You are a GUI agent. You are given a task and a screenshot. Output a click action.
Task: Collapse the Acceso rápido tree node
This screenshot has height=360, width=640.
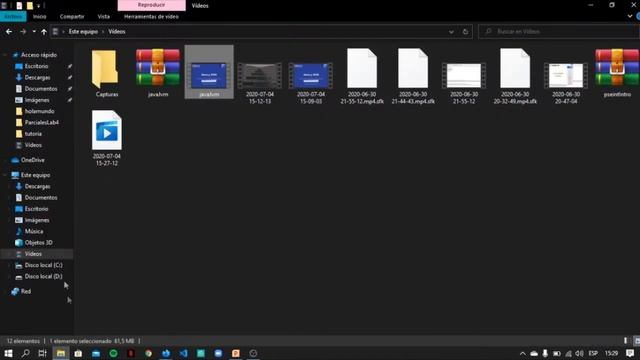coord(5,55)
